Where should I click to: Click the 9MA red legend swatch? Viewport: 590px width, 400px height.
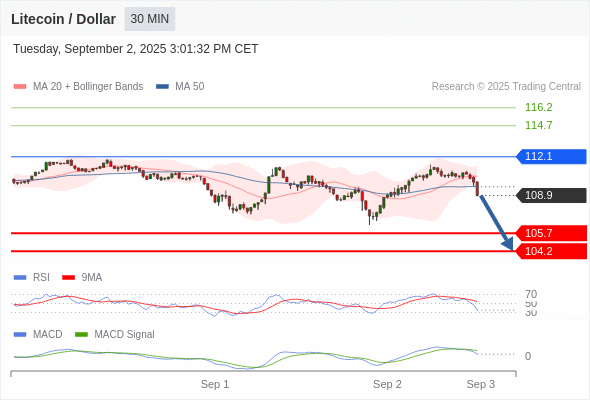(68, 278)
